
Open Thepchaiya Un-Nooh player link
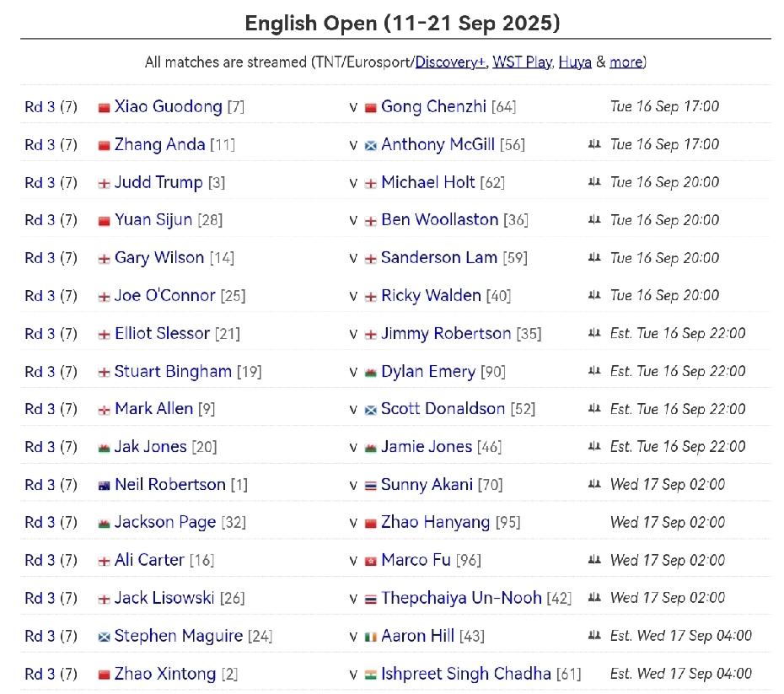tap(461, 598)
